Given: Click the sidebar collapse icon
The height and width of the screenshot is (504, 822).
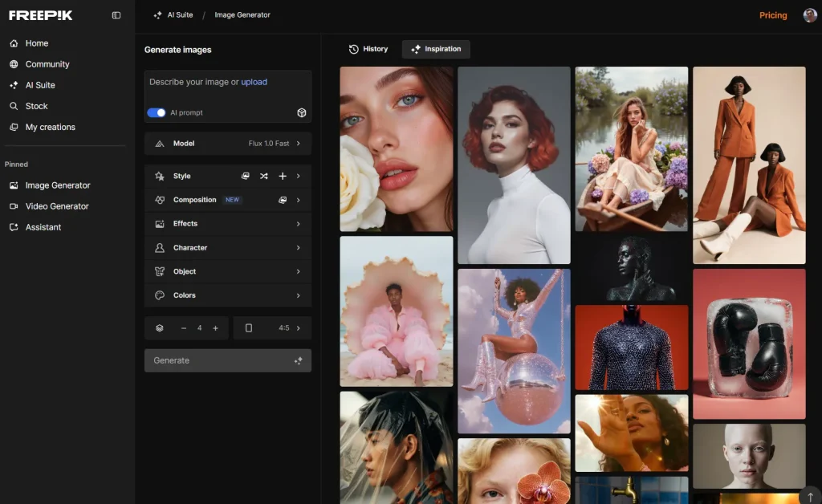Looking at the screenshot, I should (x=116, y=15).
